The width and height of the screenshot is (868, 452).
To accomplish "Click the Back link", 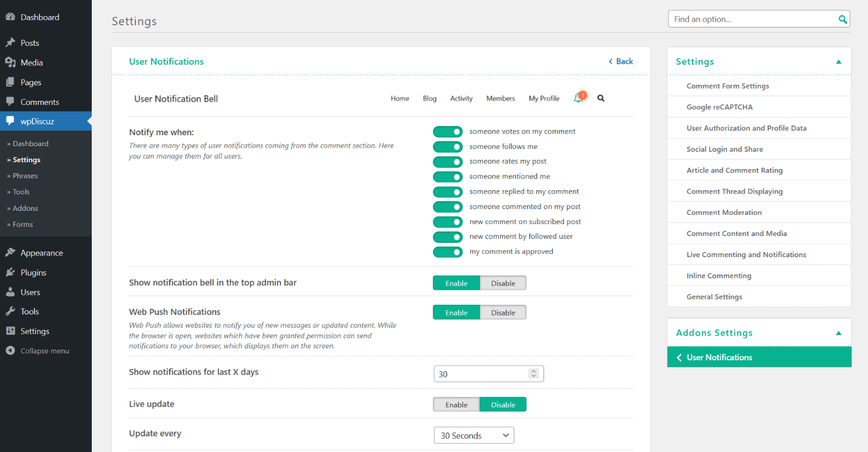I will pyautogui.click(x=621, y=61).
